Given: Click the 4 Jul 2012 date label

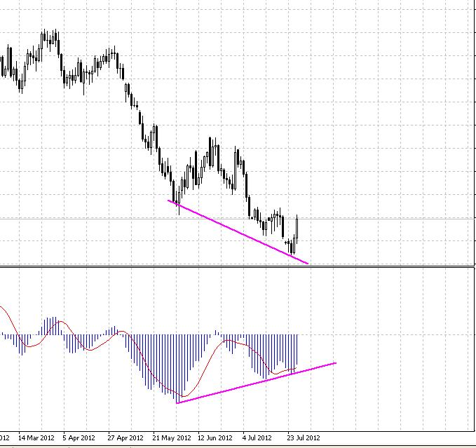Looking at the screenshot, I should [x=257, y=438].
